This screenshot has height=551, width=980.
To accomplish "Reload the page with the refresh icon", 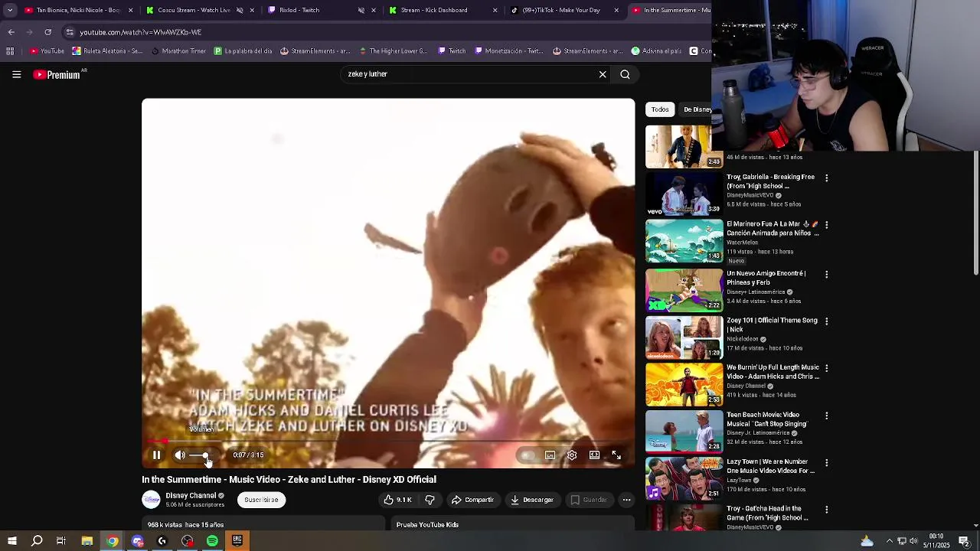I will 47,32.
